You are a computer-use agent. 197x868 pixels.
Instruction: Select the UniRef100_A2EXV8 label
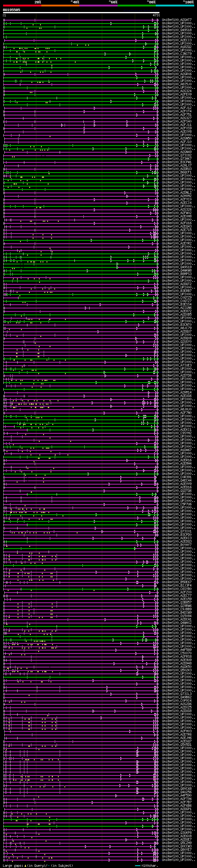pyautogui.click(x=177, y=131)
